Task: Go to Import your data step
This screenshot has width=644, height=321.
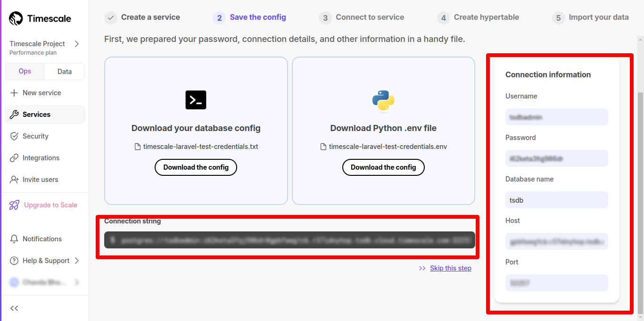Action: pyautogui.click(x=598, y=17)
